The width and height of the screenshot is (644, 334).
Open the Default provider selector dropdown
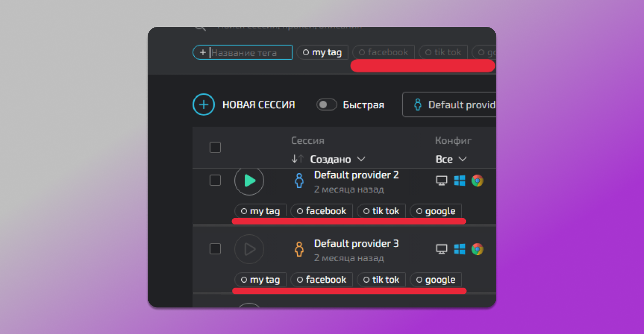pos(450,105)
